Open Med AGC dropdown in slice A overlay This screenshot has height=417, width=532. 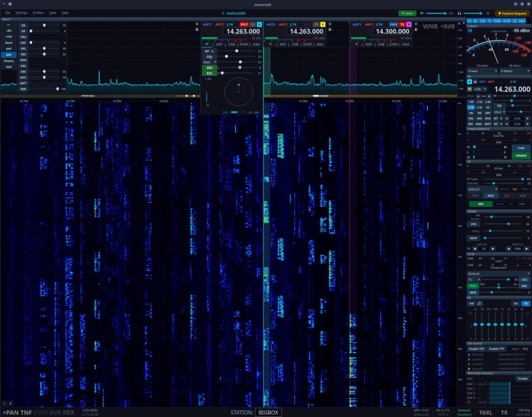click(x=209, y=62)
